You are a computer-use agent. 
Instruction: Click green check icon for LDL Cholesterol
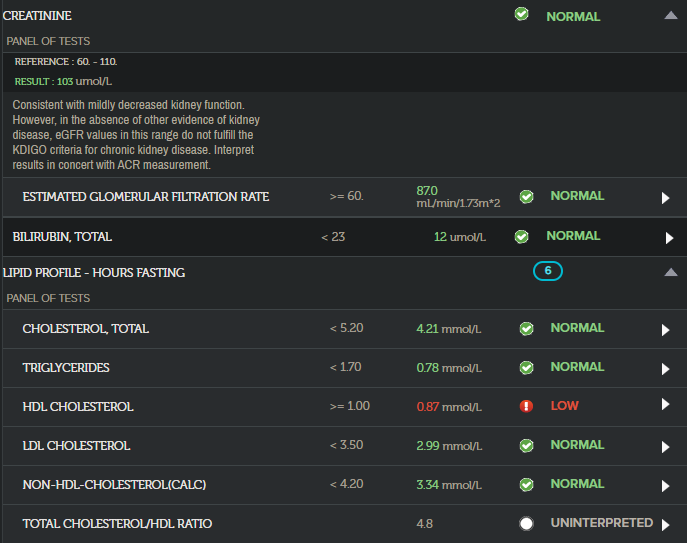[x=526, y=445]
